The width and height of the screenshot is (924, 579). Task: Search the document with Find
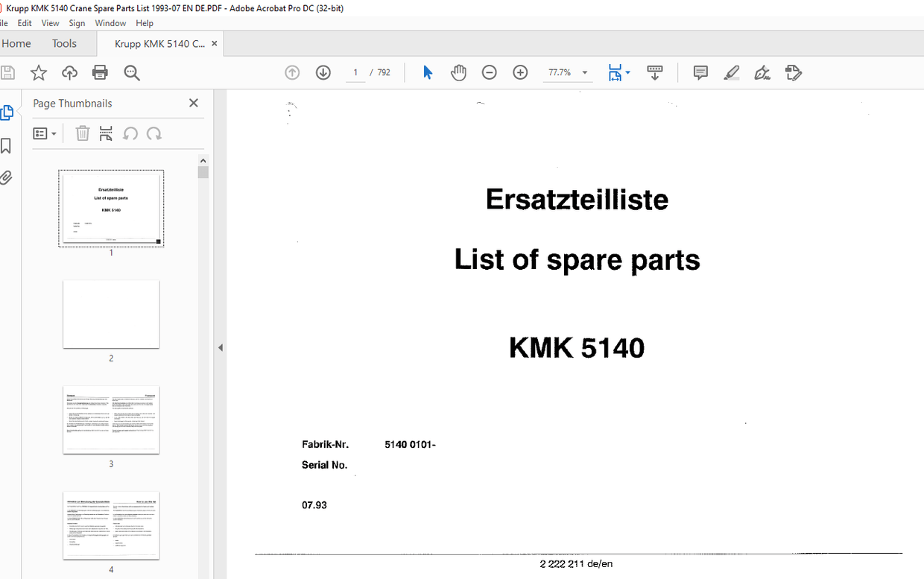coord(130,72)
